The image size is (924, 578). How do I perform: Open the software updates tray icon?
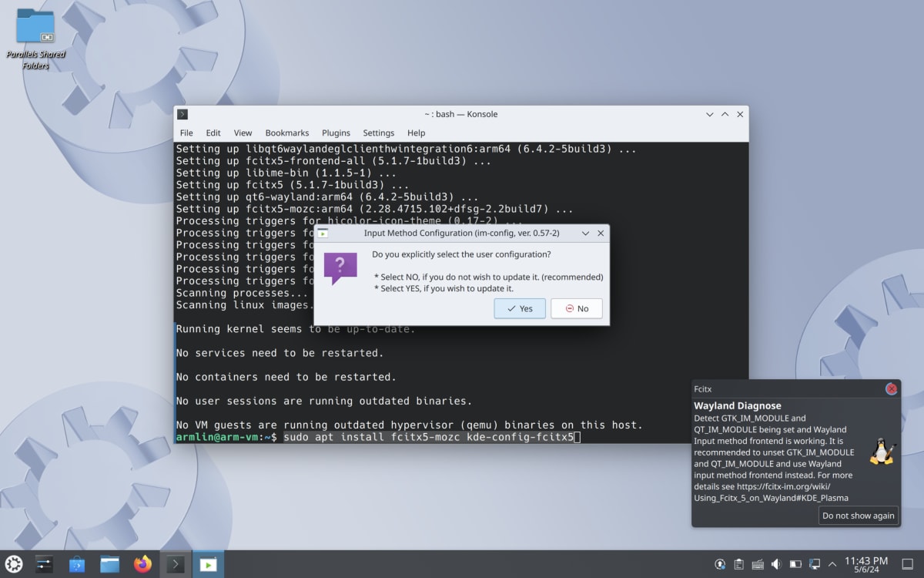[x=720, y=565]
